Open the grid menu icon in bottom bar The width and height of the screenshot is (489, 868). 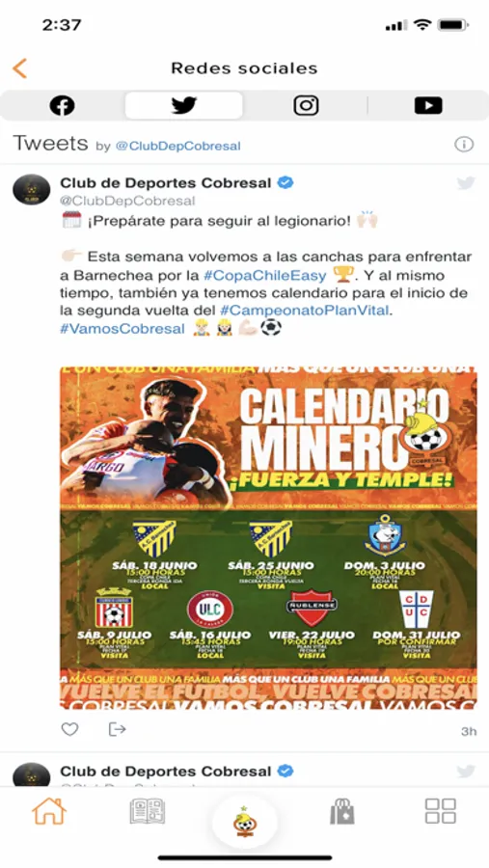tap(440, 811)
